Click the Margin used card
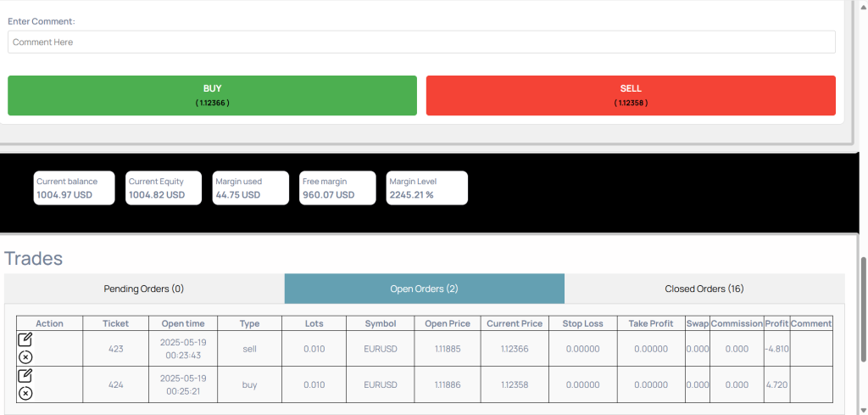Viewport: 868px width, 415px height. tap(250, 188)
